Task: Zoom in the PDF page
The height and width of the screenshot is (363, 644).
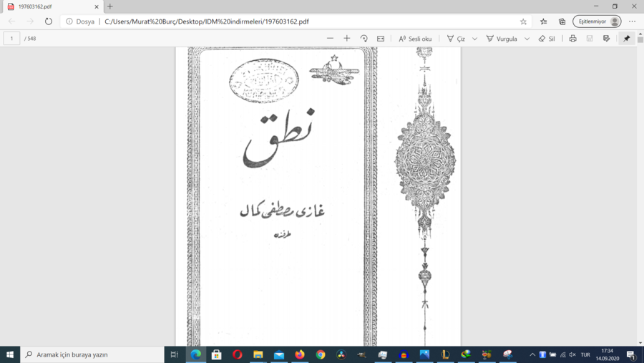Action: 346,38
